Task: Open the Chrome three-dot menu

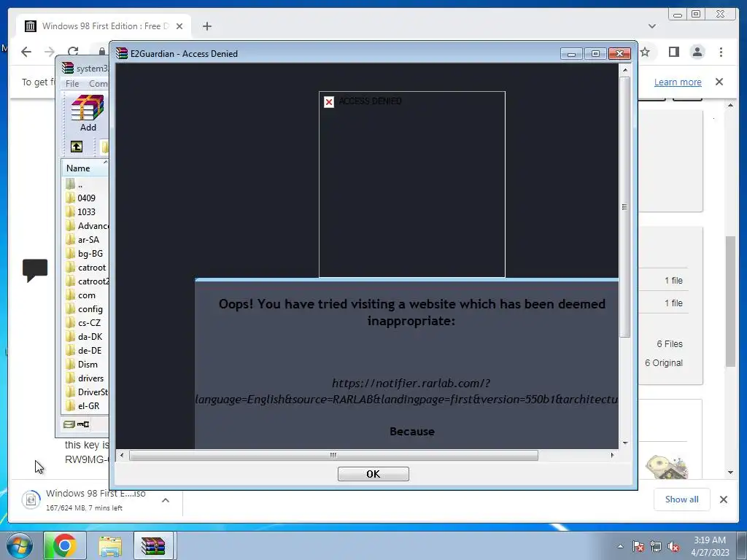Action: coord(721,52)
